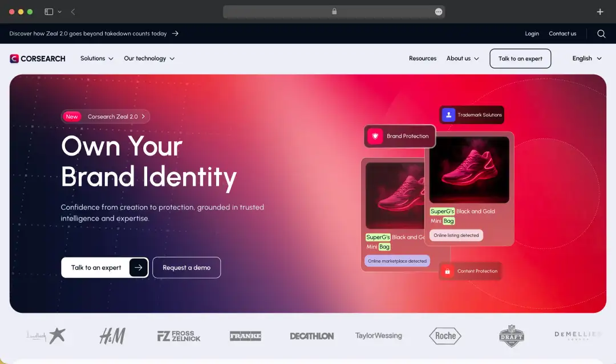Click the Online listing detected badge
Screen dimensions: 616x364
point(456,235)
